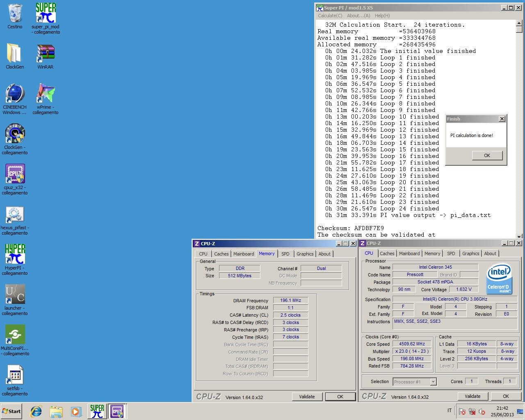
Task: Open Windows Media Player from the taskbar
Action: [x=76, y=411]
